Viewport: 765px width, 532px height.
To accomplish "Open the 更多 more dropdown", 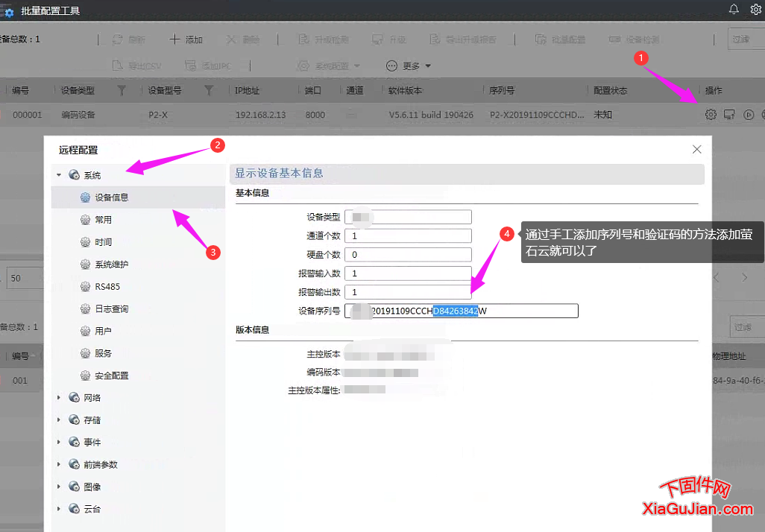I will (x=409, y=66).
